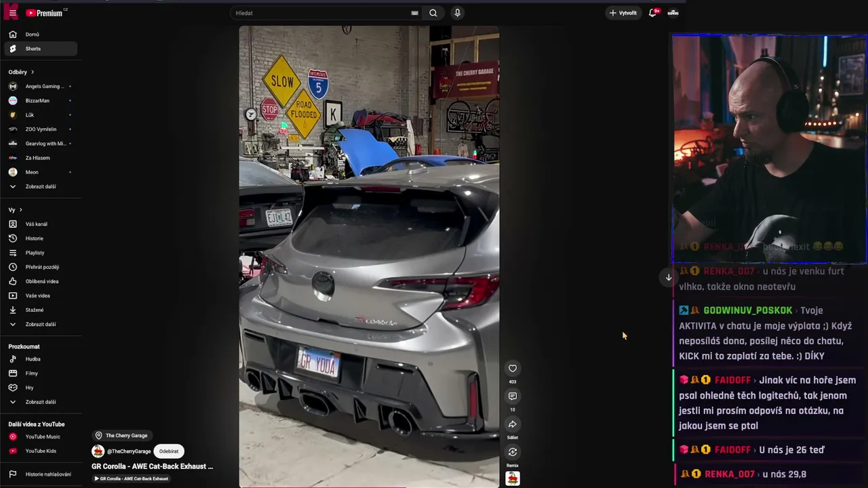The width and height of the screenshot is (868, 488).
Task: Open Vaše videa page
Action: click(x=41, y=296)
